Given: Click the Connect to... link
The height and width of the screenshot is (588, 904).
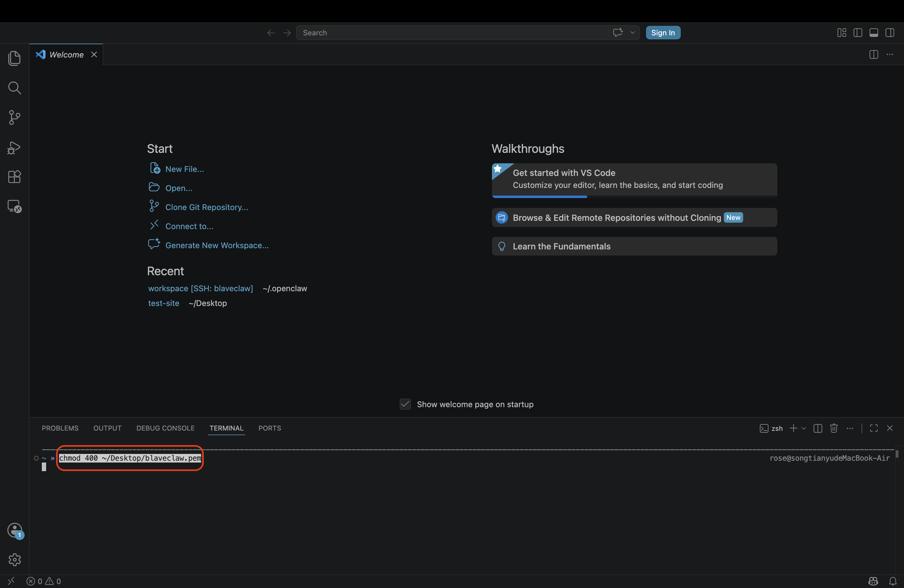Looking at the screenshot, I should (189, 226).
